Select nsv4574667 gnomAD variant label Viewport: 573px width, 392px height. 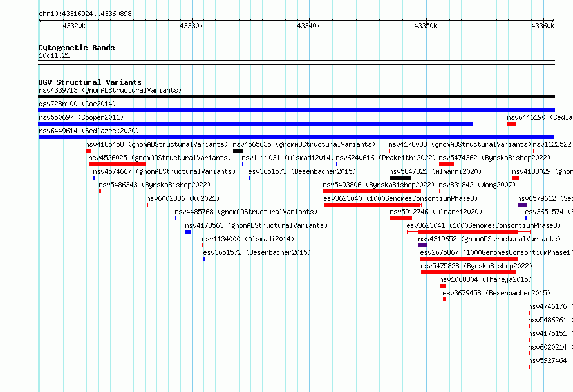click(x=164, y=171)
